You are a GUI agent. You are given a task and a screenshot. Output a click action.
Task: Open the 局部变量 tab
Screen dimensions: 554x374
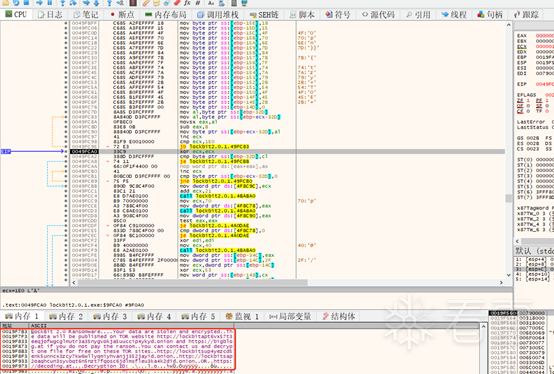tap(290, 316)
